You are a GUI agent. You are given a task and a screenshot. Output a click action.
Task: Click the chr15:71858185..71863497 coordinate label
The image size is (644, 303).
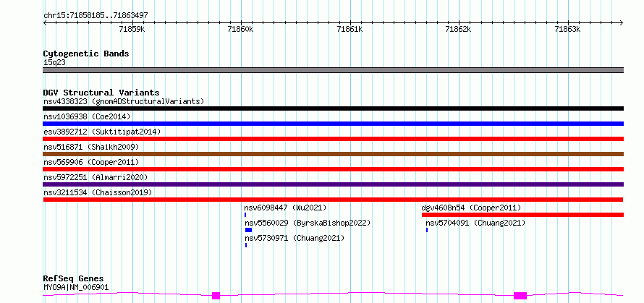click(x=96, y=16)
